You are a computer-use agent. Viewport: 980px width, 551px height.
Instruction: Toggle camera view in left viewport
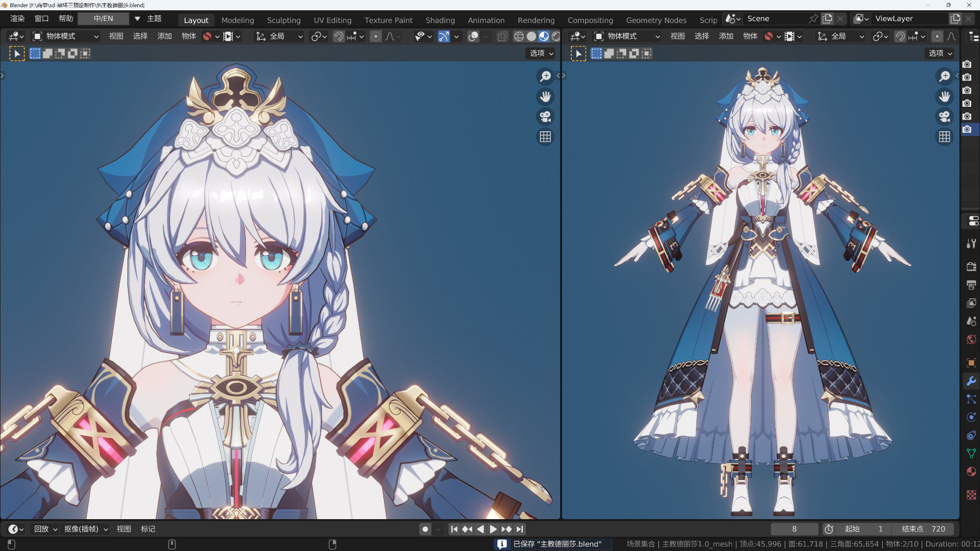click(x=545, y=117)
